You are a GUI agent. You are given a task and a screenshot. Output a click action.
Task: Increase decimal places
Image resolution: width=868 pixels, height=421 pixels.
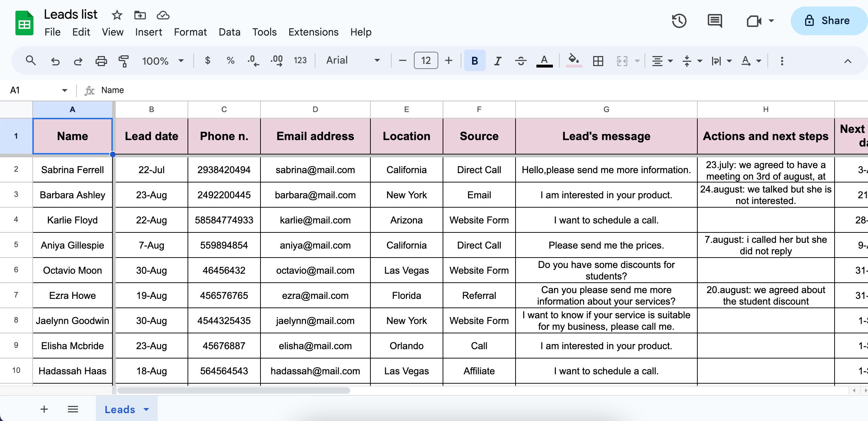click(x=276, y=60)
